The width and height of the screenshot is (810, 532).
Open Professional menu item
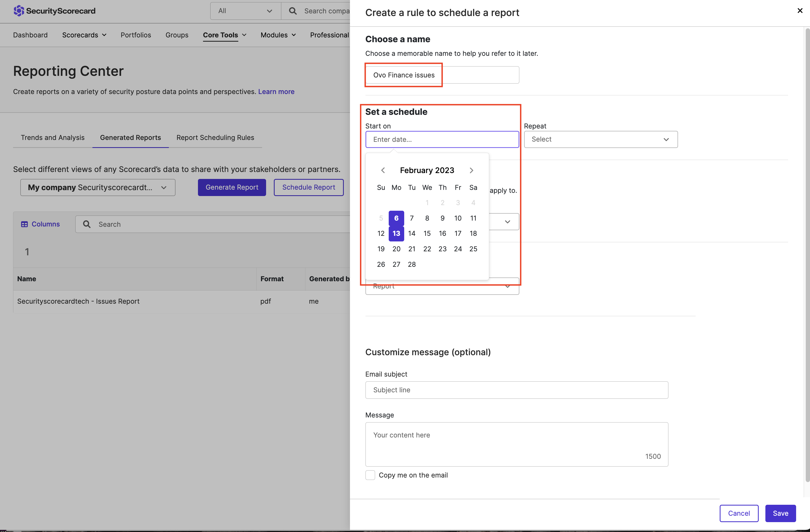tap(329, 35)
